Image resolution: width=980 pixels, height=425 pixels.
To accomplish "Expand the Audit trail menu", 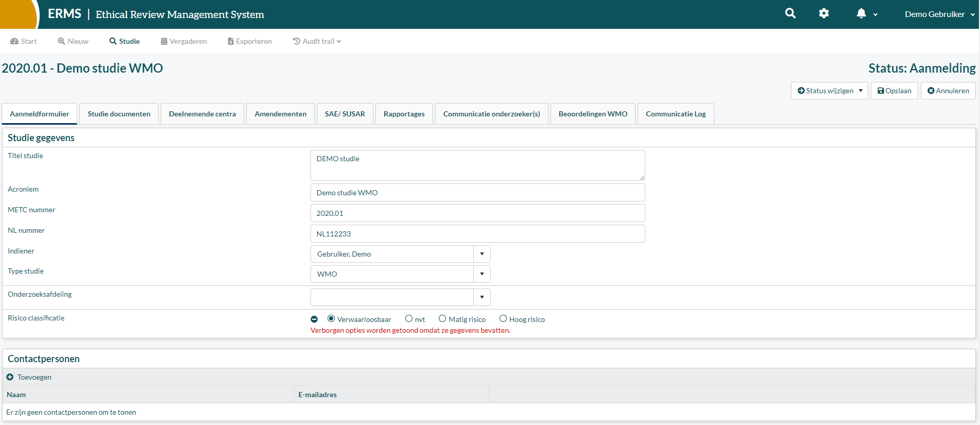I will click(317, 41).
